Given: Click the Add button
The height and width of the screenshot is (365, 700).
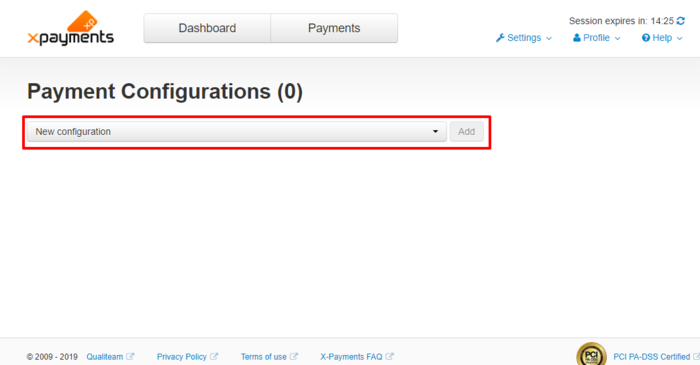Looking at the screenshot, I should click(467, 132).
